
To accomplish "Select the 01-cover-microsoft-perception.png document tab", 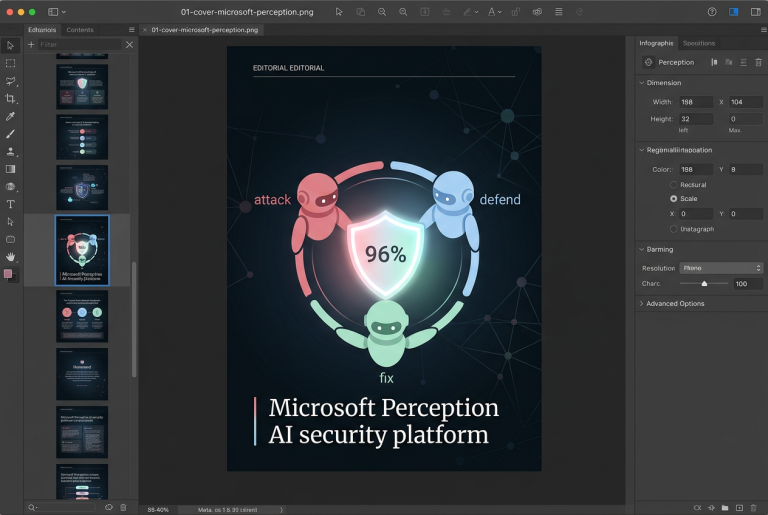I will (x=205, y=30).
